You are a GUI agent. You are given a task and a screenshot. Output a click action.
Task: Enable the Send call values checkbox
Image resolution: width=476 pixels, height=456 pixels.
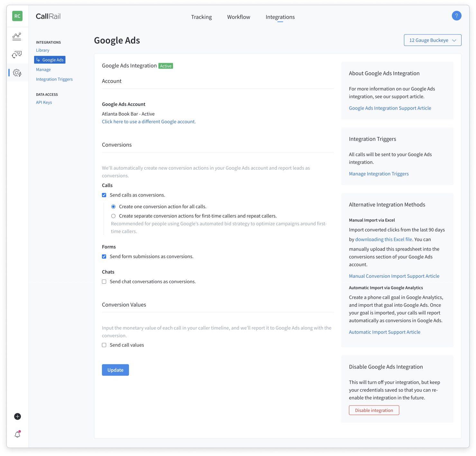104,345
